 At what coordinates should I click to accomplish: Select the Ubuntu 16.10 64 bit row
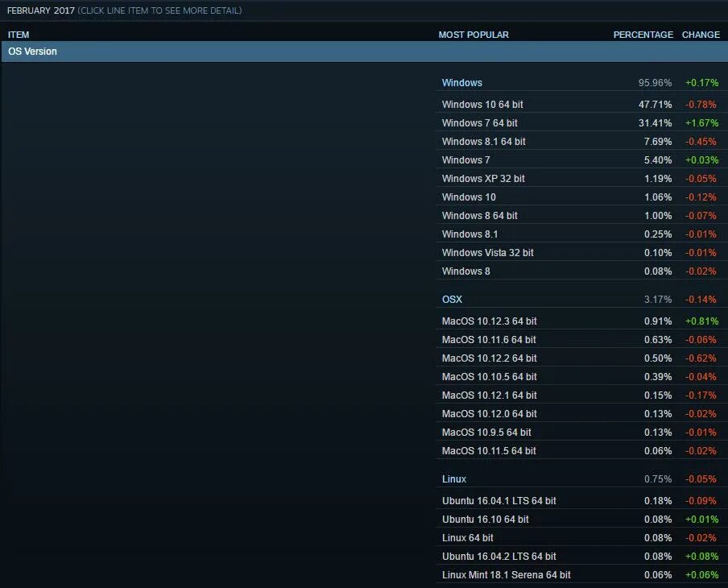[x=581, y=520]
